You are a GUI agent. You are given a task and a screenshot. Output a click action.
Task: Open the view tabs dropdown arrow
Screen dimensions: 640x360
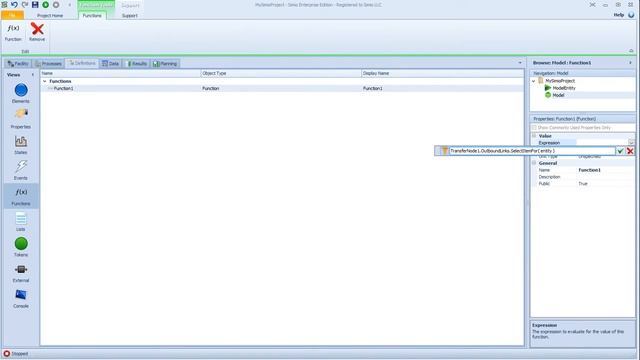(x=520, y=63)
